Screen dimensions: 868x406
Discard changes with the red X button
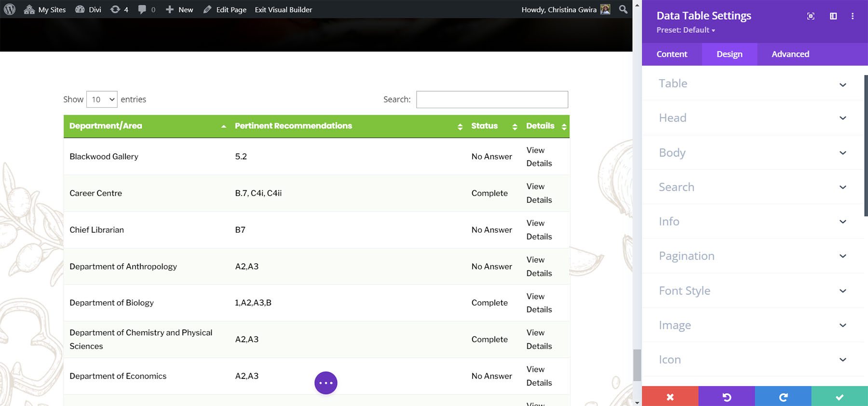[x=670, y=396]
